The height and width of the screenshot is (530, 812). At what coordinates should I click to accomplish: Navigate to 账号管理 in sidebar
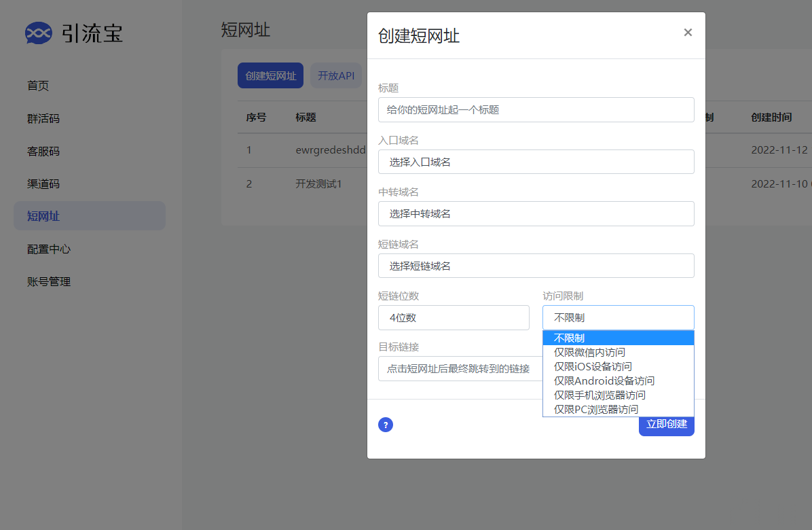(x=49, y=281)
